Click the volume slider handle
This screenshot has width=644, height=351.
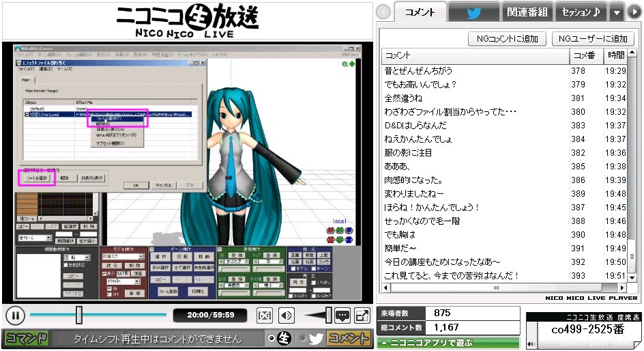coord(329,315)
